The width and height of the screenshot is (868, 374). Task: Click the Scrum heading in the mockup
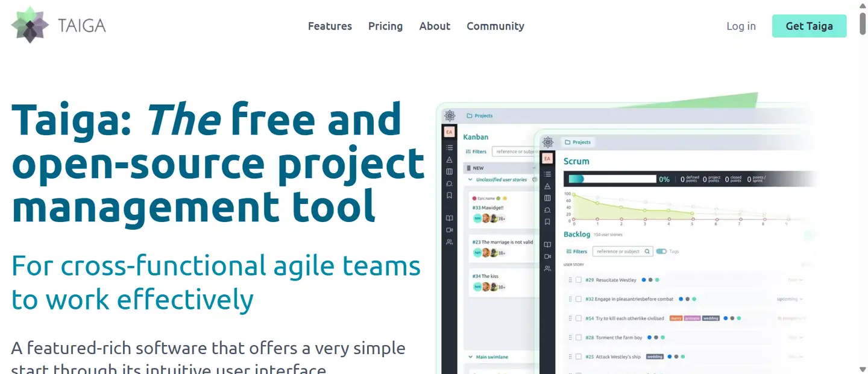point(576,161)
